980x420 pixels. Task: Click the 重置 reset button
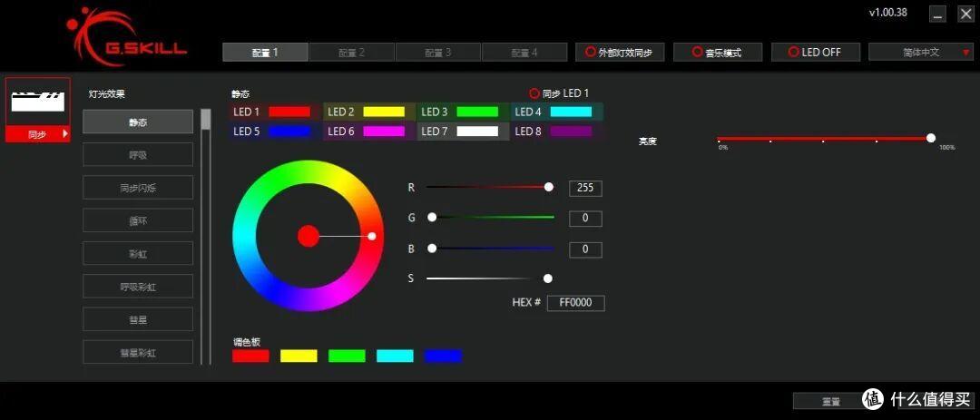tap(830, 401)
